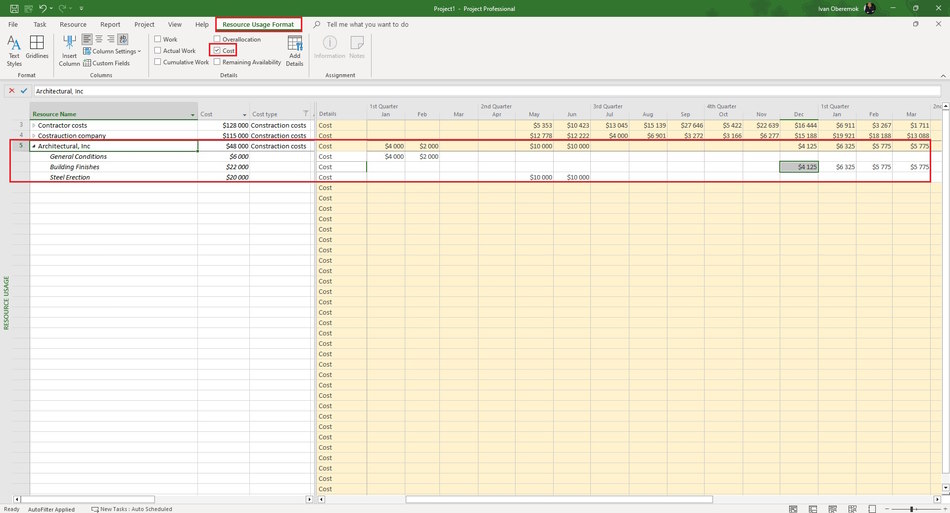
Task: Select the Resource Usage Format tab
Action: (x=258, y=24)
